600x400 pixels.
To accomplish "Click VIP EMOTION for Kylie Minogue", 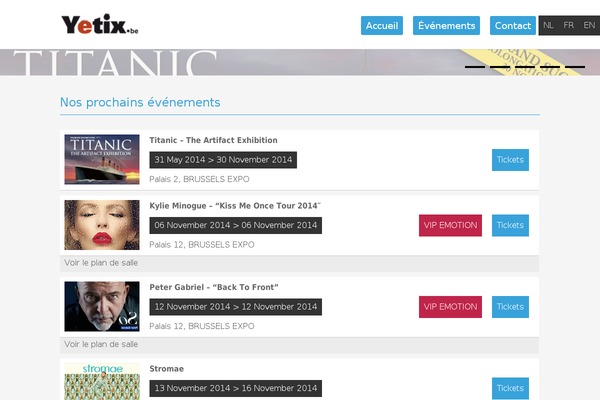I will pyautogui.click(x=450, y=225).
